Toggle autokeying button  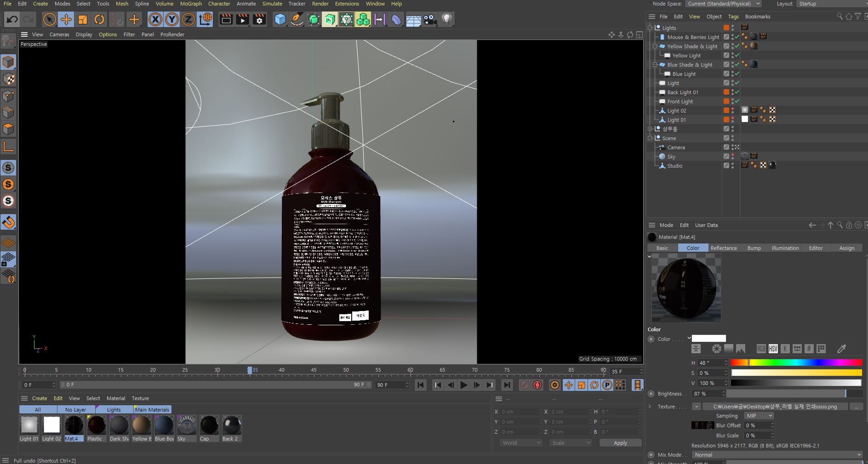click(537, 385)
